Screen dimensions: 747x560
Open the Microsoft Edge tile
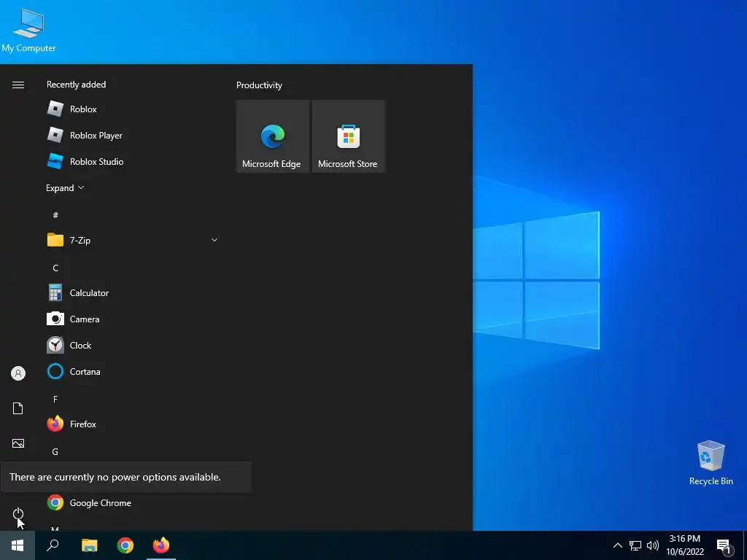point(273,136)
